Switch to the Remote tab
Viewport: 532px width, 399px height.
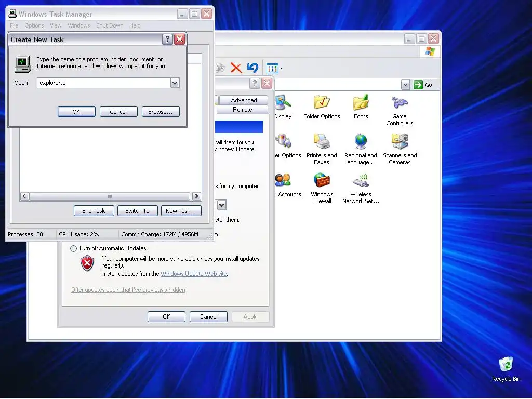click(242, 110)
